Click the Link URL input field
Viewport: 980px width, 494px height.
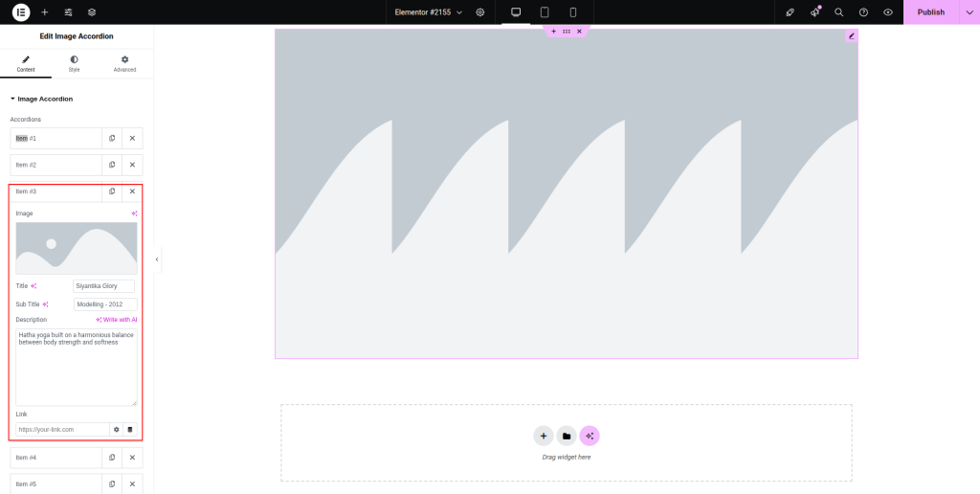tap(62, 430)
